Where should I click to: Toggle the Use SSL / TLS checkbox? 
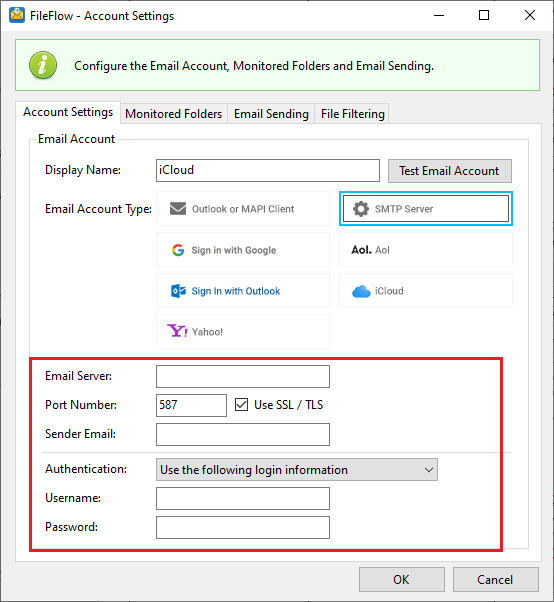(241, 405)
